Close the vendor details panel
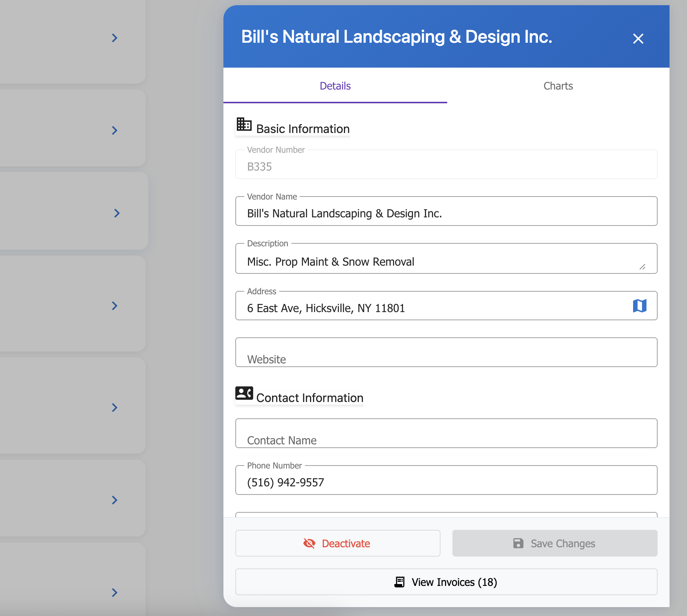687x616 pixels. (x=638, y=39)
